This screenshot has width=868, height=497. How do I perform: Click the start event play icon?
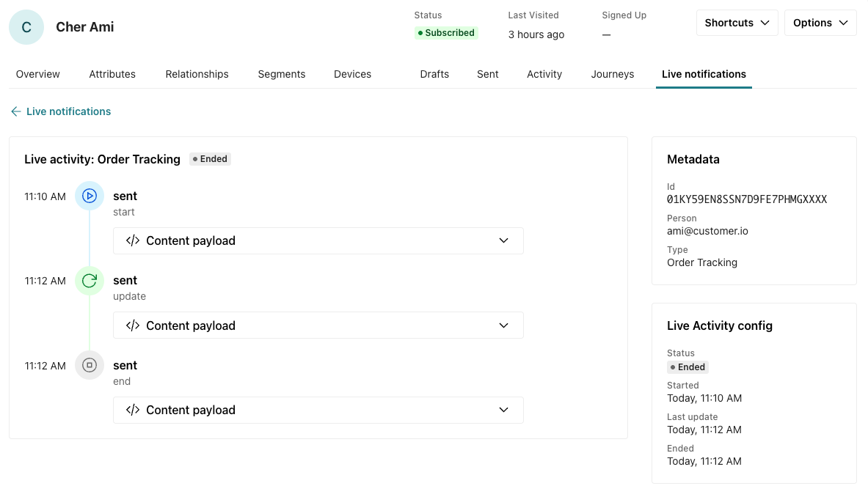click(x=89, y=196)
